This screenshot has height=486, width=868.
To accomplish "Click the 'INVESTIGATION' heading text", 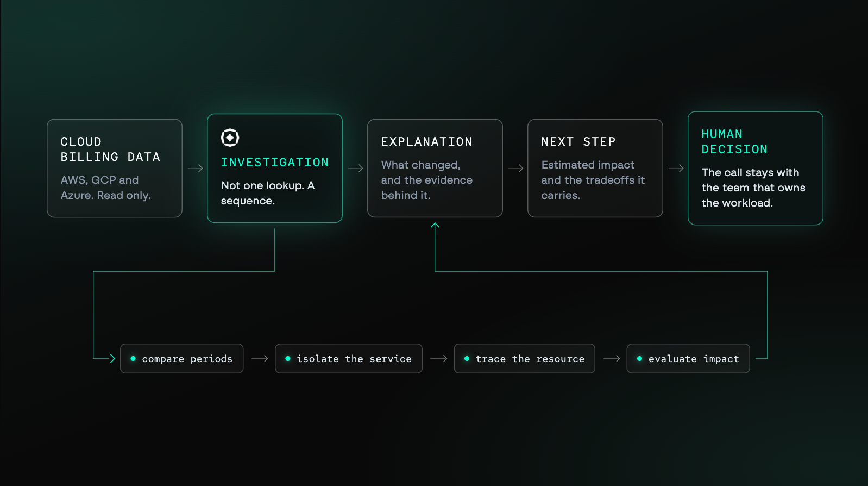I will (275, 163).
